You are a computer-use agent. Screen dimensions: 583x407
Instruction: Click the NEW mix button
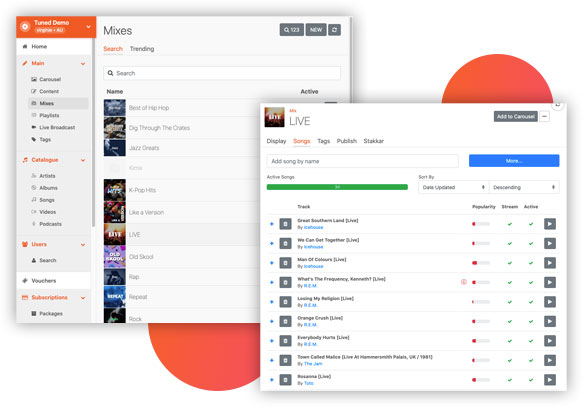[316, 30]
